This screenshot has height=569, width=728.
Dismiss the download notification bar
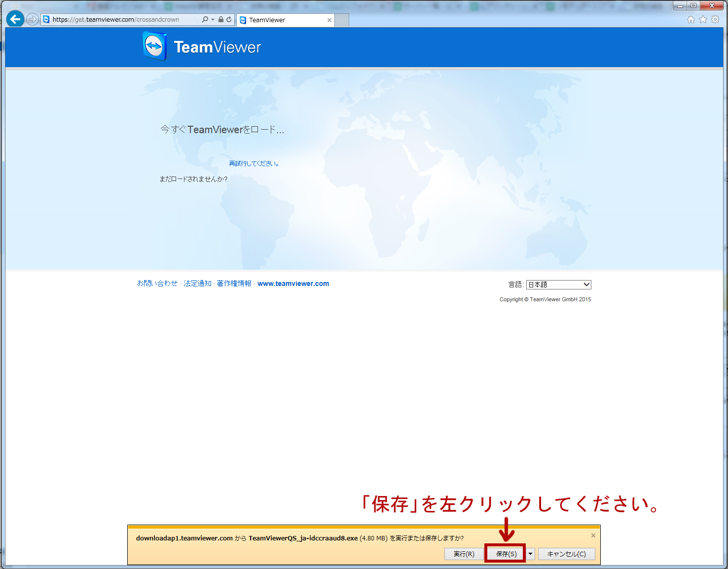pos(593,535)
